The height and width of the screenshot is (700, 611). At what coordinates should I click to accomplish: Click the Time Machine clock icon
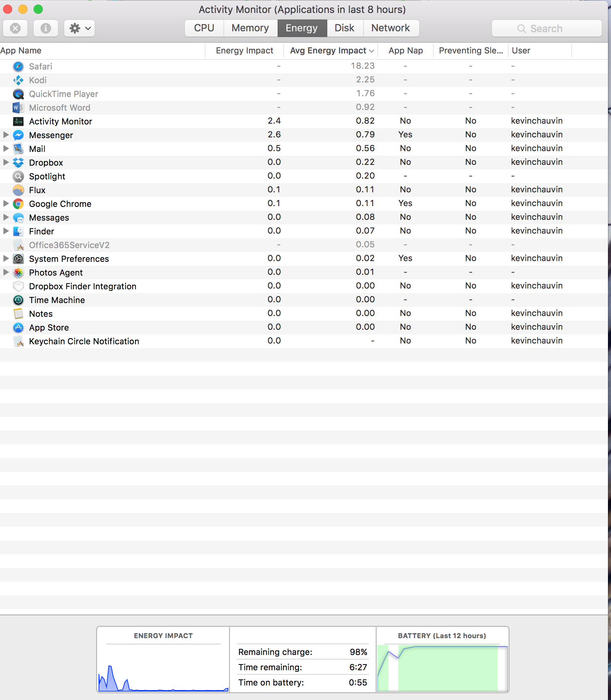(x=18, y=300)
